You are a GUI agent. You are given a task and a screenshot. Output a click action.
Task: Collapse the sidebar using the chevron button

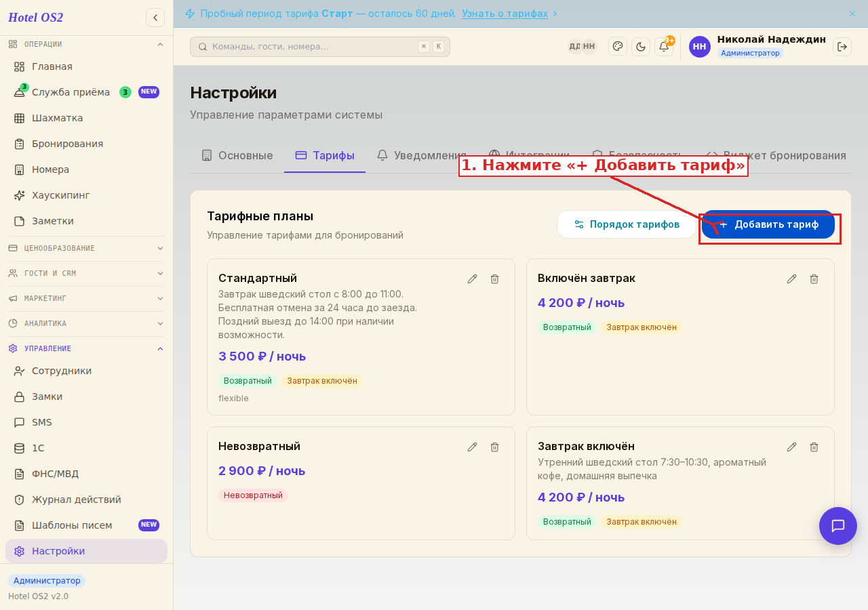click(155, 18)
